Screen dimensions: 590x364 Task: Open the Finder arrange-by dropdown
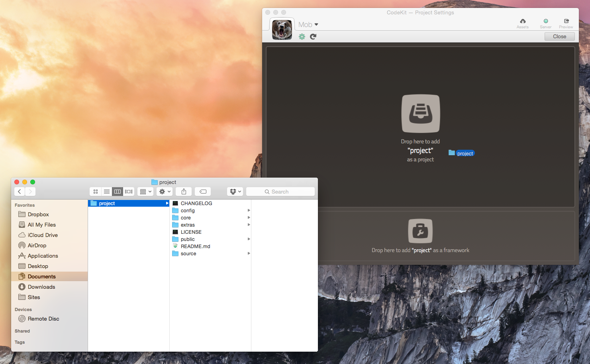pyautogui.click(x=145, y=192)
